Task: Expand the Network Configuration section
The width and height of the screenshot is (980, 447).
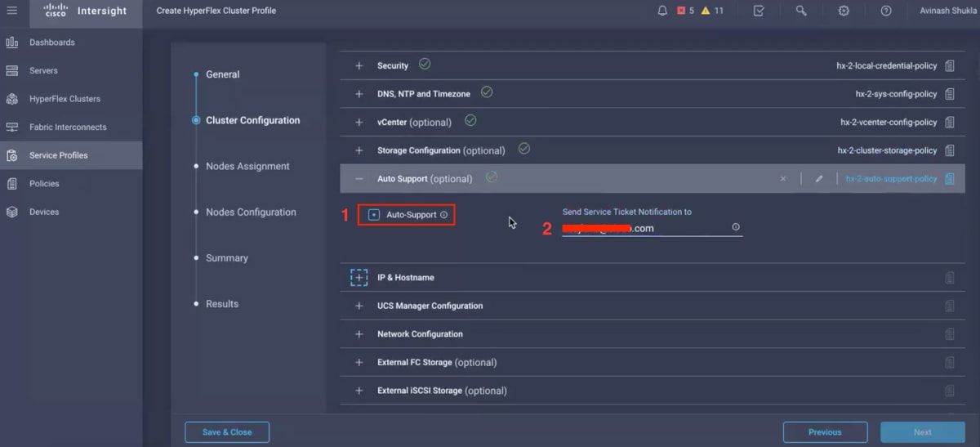Action: (x=359, y=334)
